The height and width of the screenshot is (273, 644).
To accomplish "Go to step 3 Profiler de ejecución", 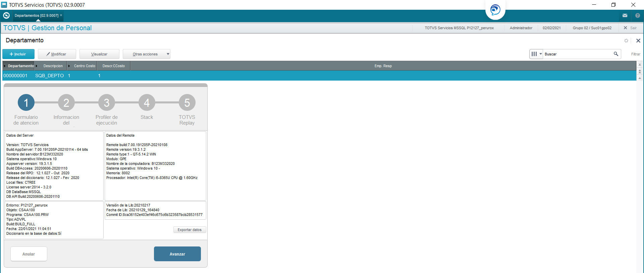I will [x=107, y=103].
